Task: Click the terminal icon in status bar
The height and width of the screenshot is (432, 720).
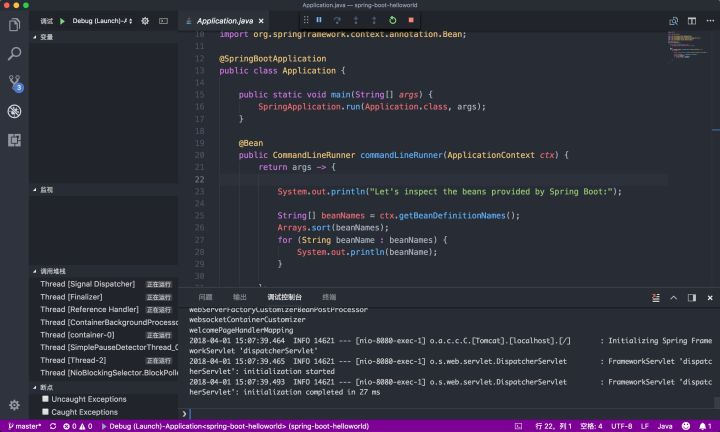Action: (518, 426)
